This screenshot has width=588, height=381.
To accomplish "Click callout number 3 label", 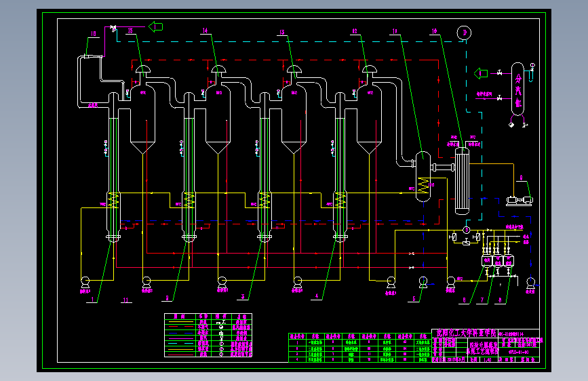I will coord(243,297).
